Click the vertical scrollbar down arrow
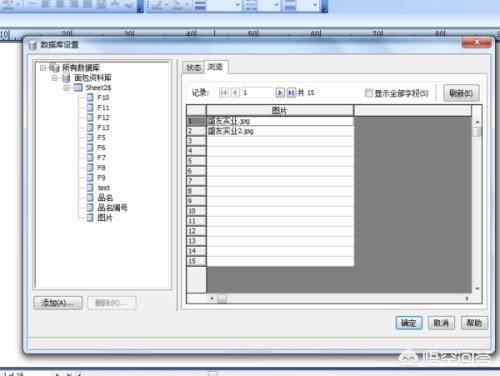This screenshot has width=500, height=376. pyautogui.click(x=477, y=288)
